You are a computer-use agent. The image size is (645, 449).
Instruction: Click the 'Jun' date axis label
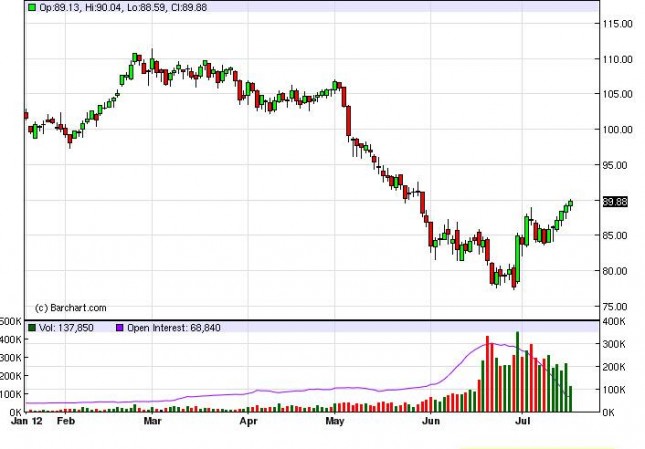(x=431, y=421)
